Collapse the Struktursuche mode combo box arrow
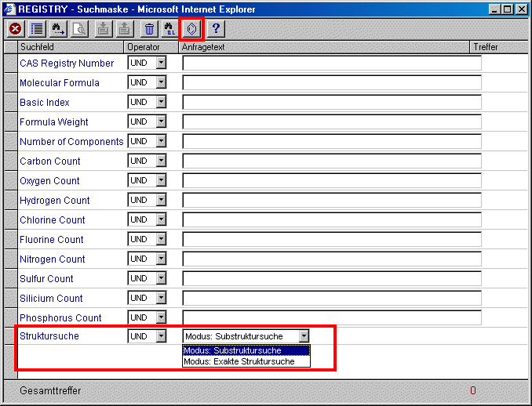The height and width of the screenshot is (406, 532). [304, 336]
